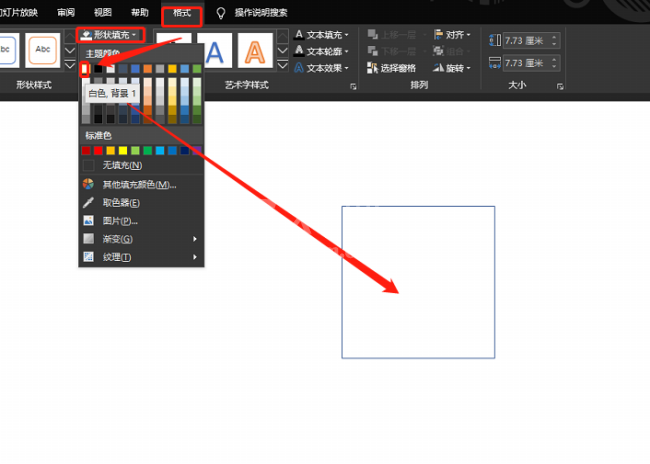650x464 pixels.
Task: Select yellow under 标准色
Action: [x=123, y=151]
